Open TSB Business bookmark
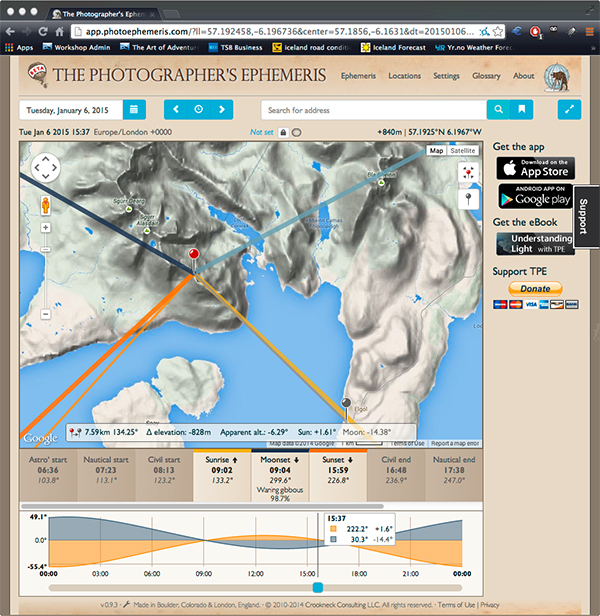This screenshot has height=616, width=600. click(235, 48)
